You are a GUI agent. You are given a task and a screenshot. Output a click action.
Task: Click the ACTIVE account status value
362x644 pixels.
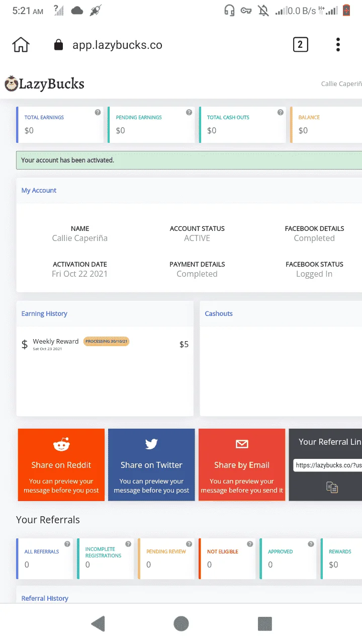(x=197, y=238)
